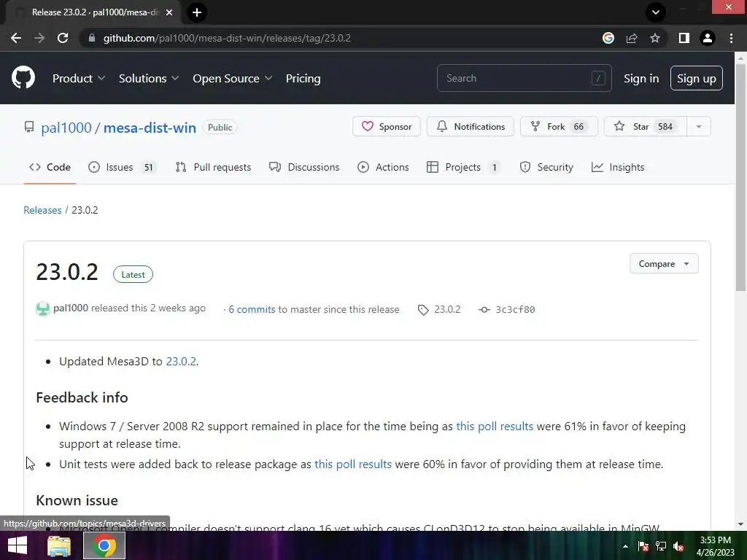The width and height of the screenshot is (747, 560).
Task: Switch to the Insights tab
Action: pos(618,167)
